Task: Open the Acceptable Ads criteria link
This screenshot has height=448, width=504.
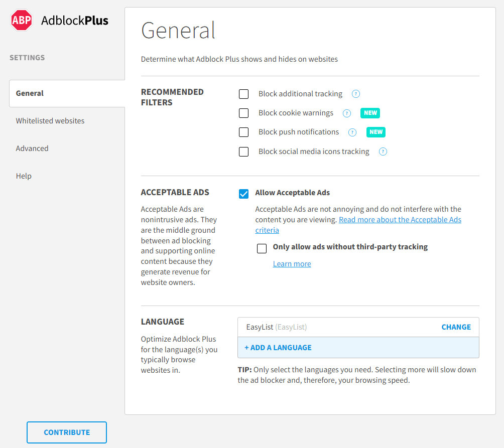Action: [400, 219]
